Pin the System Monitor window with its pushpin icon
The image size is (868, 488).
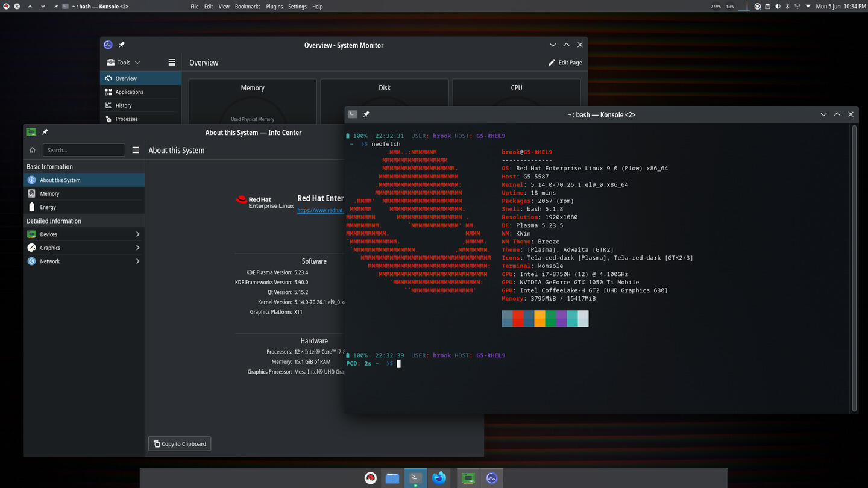(x=122, y=45)
